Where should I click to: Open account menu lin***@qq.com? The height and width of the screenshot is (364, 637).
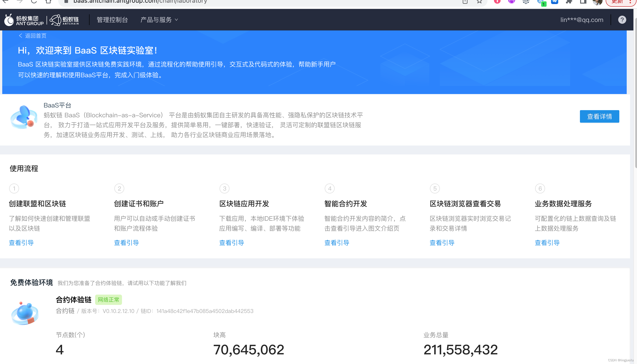(x=581, y=20)
